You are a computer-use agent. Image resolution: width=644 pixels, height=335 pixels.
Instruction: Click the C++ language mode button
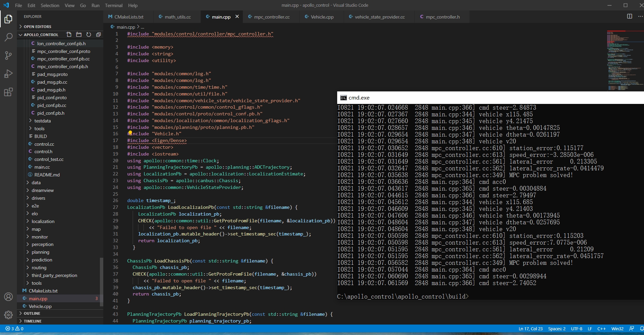coord(601,329)
